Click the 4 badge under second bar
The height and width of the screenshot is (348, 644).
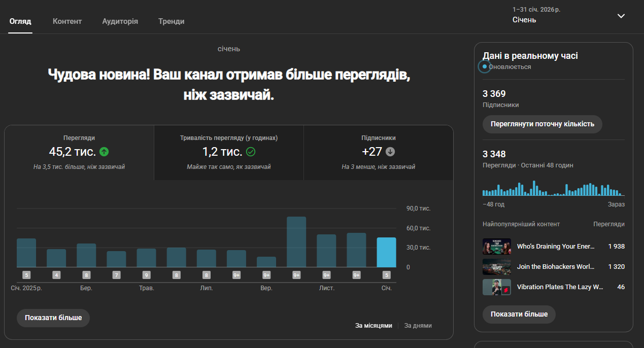(56, 275)
